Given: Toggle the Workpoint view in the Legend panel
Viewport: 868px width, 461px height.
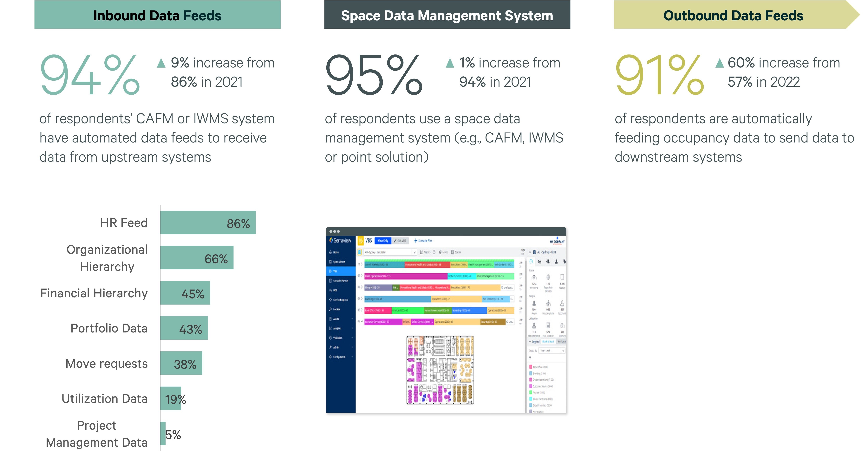Looking at the screenshot, I should click(562, 341).
